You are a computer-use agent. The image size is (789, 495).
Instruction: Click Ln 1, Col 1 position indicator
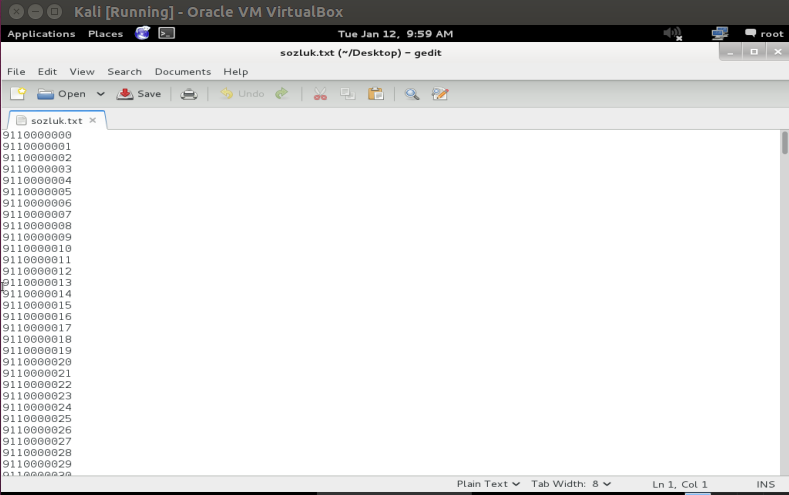680,484
